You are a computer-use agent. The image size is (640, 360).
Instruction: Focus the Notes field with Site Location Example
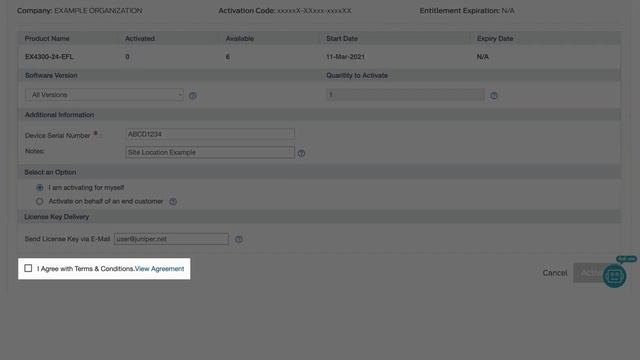(x=210, y=152)
